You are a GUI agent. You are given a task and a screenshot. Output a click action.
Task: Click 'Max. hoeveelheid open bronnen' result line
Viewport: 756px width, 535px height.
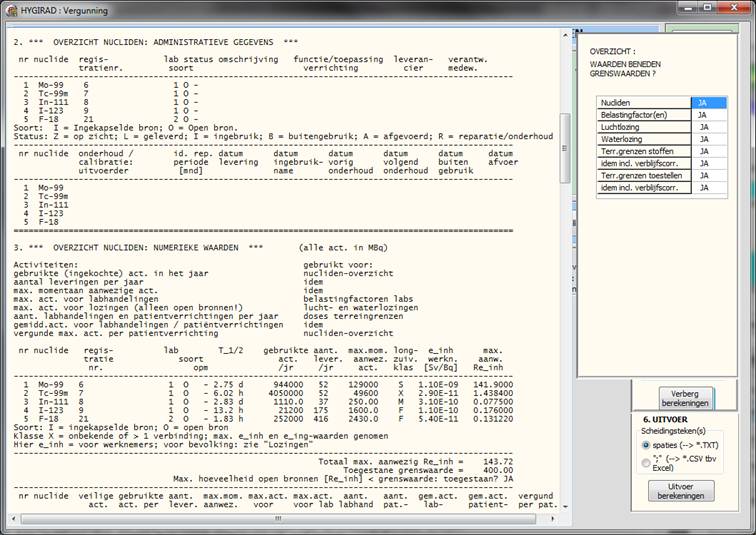click(x=343, y=479)
